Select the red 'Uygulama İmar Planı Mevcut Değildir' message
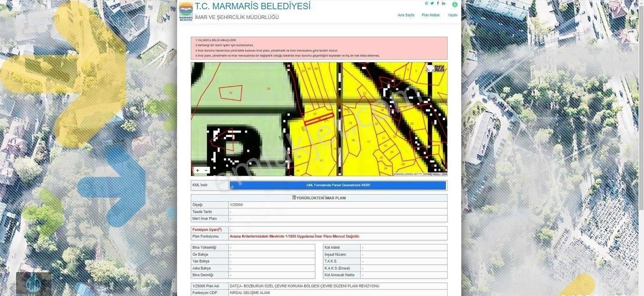 click(295, 236)
